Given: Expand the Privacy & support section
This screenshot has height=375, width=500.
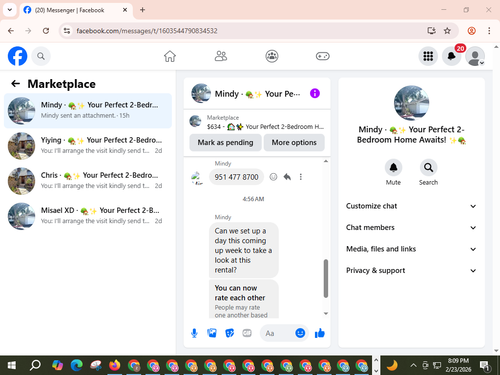Looking at the screenshot, I should point(411,270).
